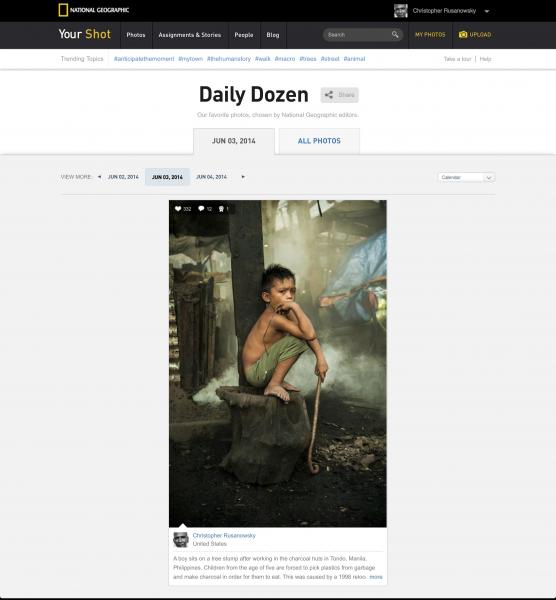The height and width of the screenshot is (600, 556).
Task: Go to next dates with right arrow
Action: [243, 177]
